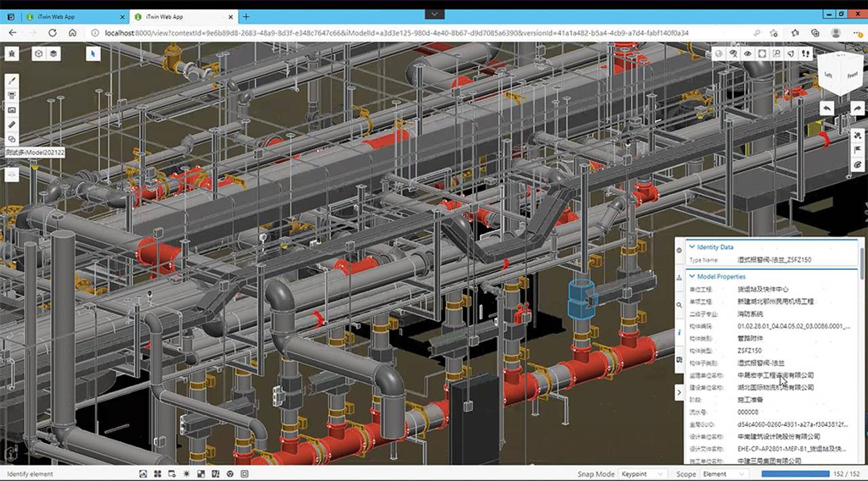Screen dimensions: 868x481
Task: Collapse the Identity Data section
Action: [x=692, y=247]
